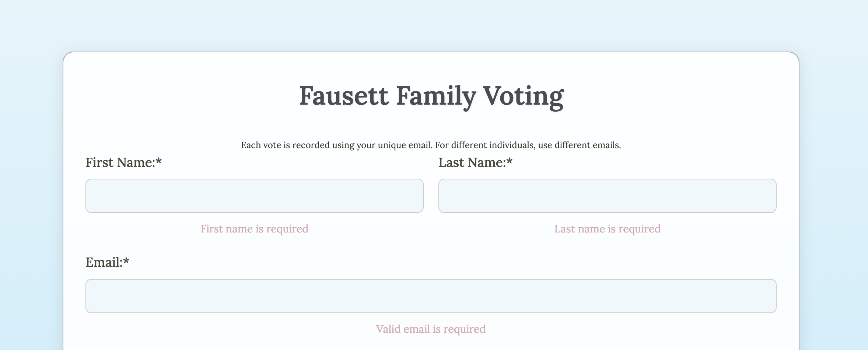Select the 'Last Name:*' field label
The image size is (868, 350).
475,162
